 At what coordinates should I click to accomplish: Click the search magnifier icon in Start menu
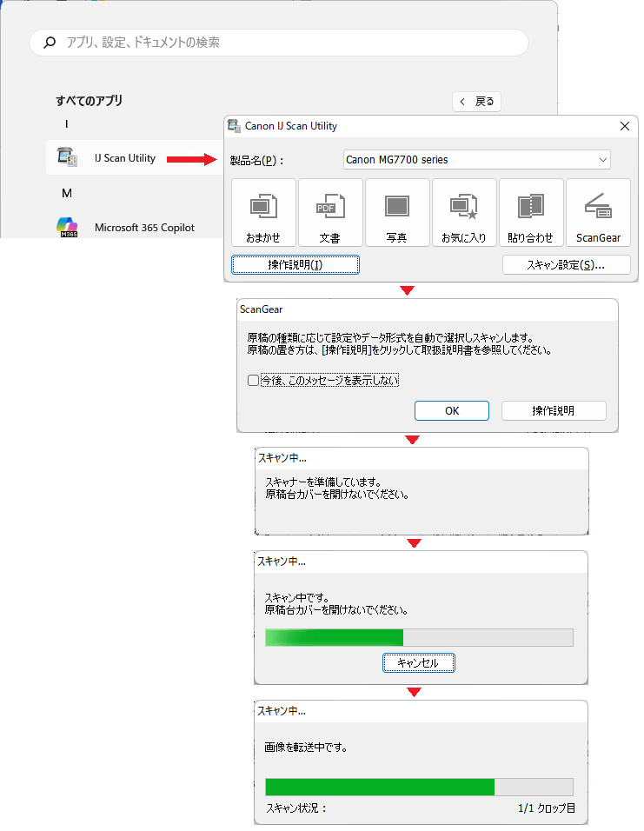pos(50,43)
